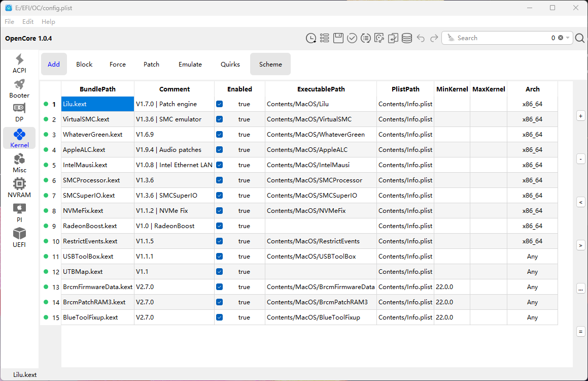Toggle Enabled checkbox for BlueToolFixup.kext

[x=219, y=317]
